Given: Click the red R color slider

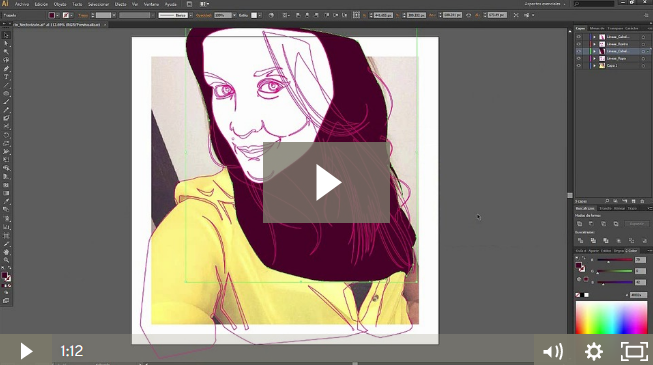Looking at the screenshot, I should (x=615, y=260).
